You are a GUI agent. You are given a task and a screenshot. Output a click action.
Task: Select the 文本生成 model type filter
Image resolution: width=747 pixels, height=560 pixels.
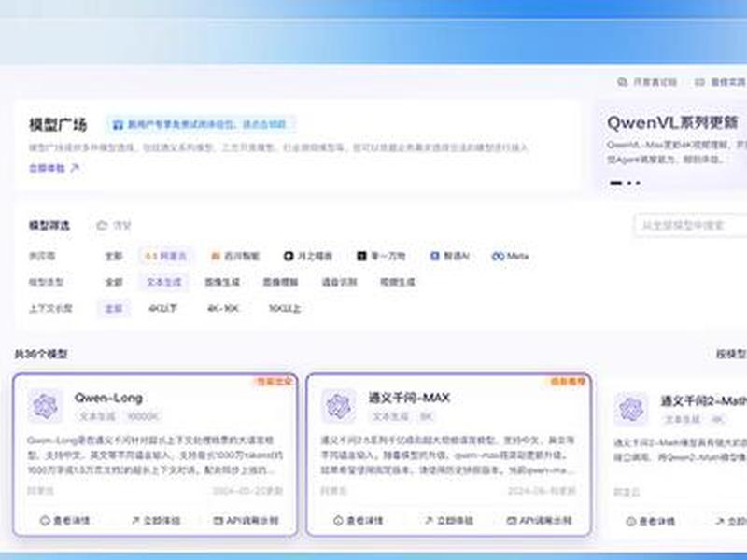pyautogui.click(x=164, y=282)
